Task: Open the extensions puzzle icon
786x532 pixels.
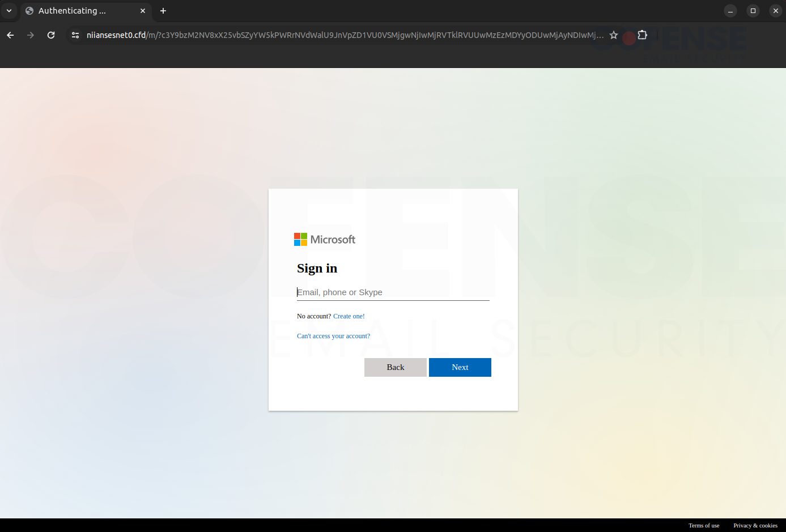Action: [643, 35]
